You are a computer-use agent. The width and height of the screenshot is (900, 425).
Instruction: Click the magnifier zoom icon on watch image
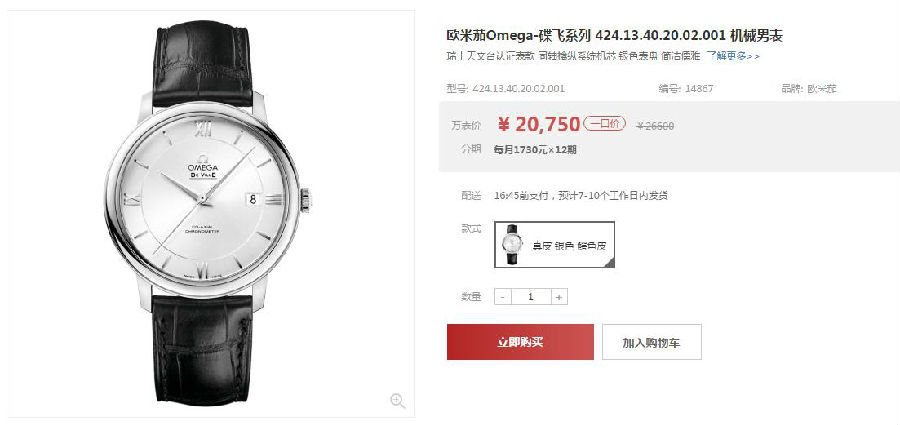(x=397, y=400)
